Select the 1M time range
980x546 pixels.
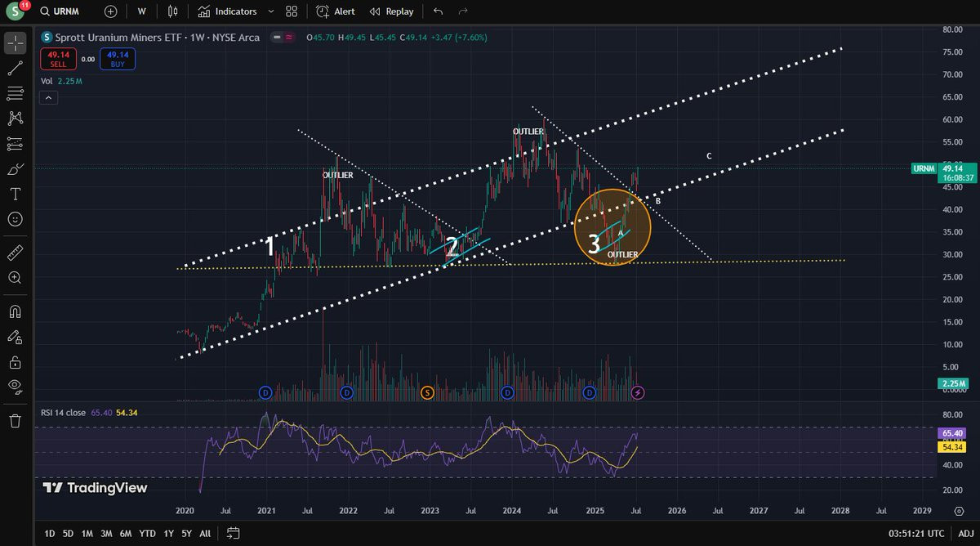(x=87, y=534)
